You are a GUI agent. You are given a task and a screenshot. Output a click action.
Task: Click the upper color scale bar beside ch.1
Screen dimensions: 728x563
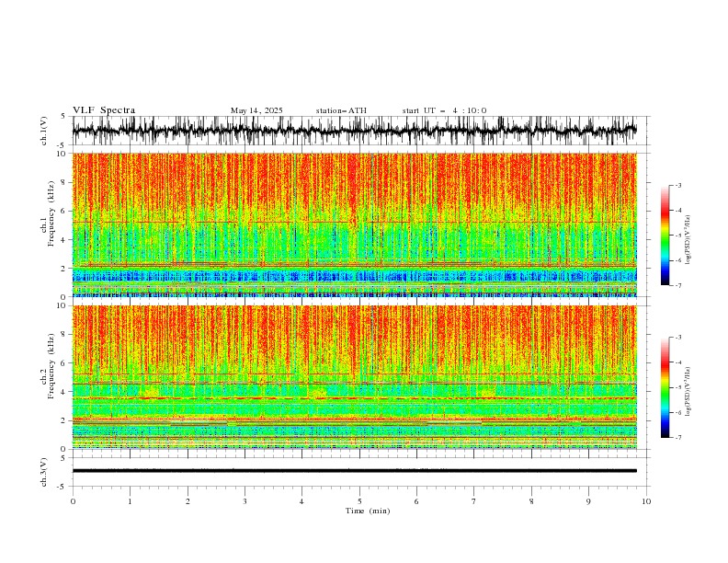665,236
